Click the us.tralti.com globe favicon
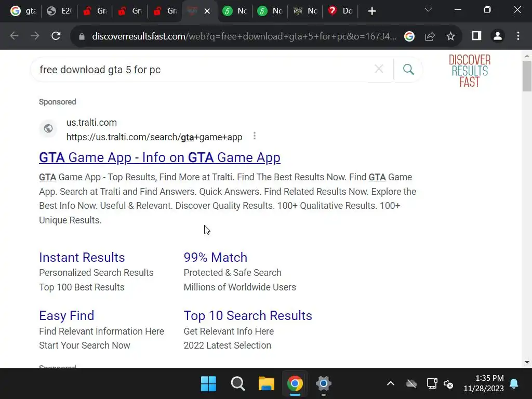The image size is (532, 399). coord(48,129)
